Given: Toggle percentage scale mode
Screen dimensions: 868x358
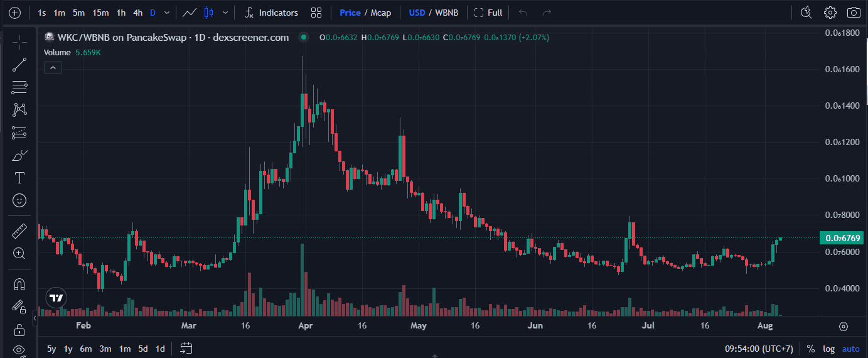Looking at the screenshot, I should point(811,349).
